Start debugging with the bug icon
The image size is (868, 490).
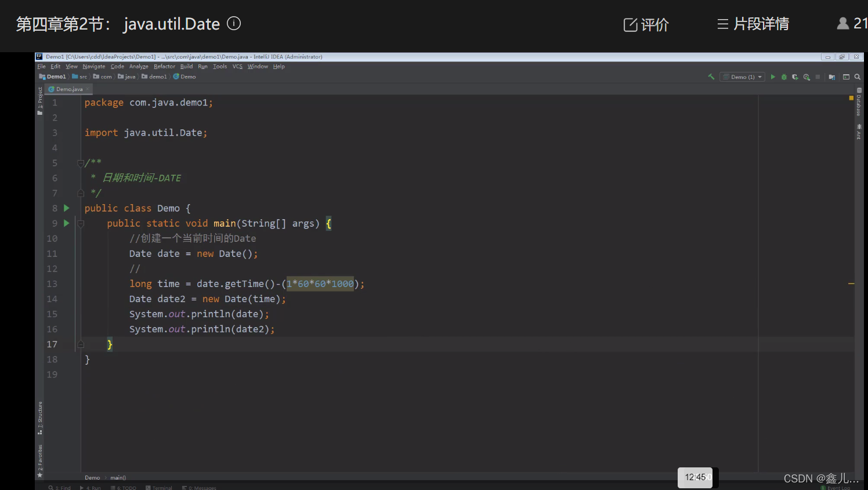(x=784, y=77)
